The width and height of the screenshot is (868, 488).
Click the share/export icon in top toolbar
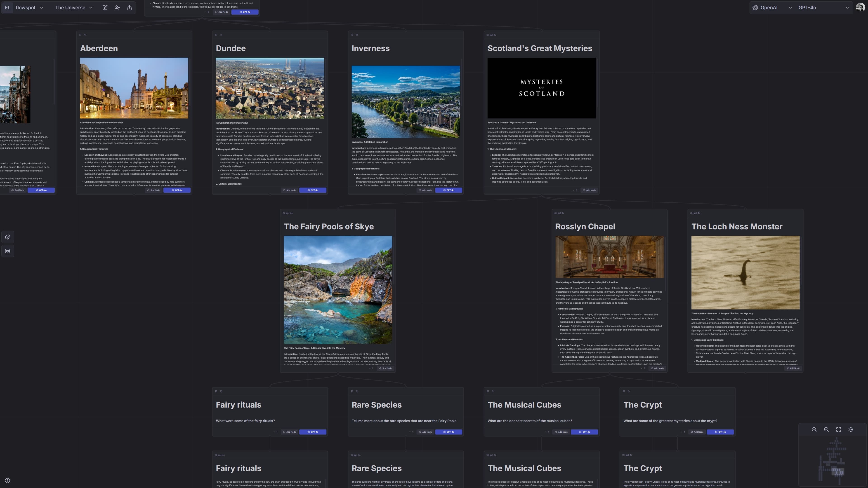click(x=129, y=8)
